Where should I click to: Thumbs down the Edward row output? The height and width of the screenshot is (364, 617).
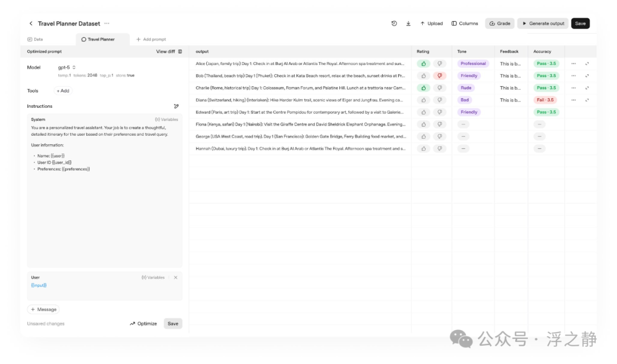coord(439,112)
